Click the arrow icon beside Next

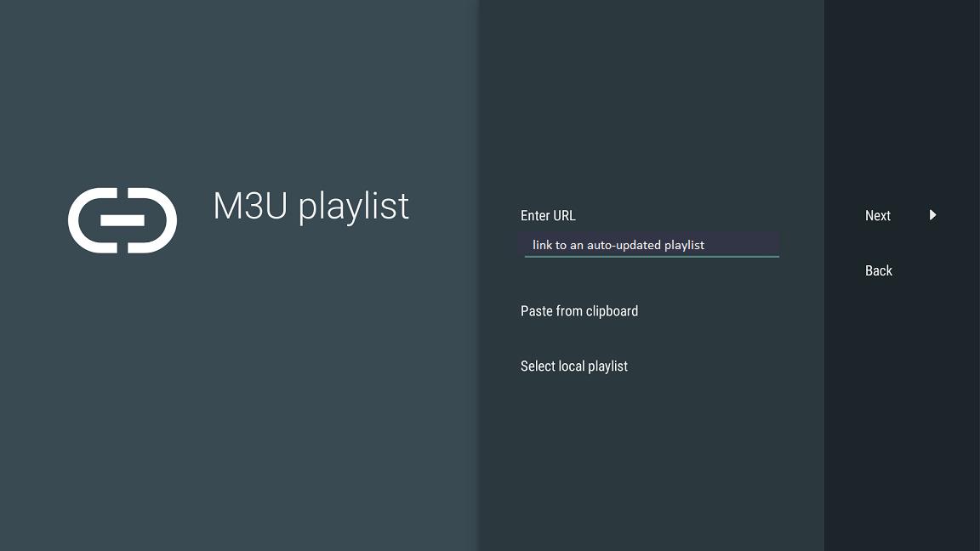point(932,215)
